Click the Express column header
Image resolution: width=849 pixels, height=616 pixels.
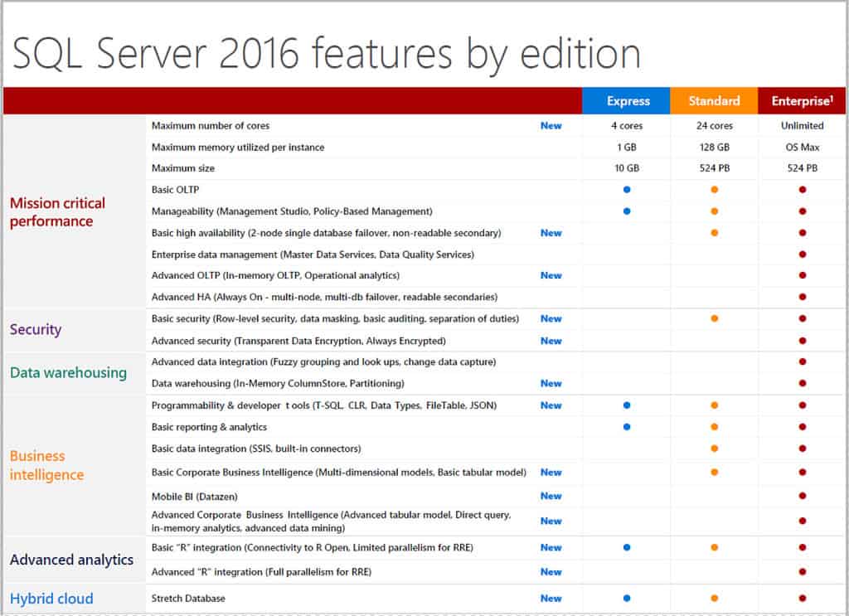[626, 100]
